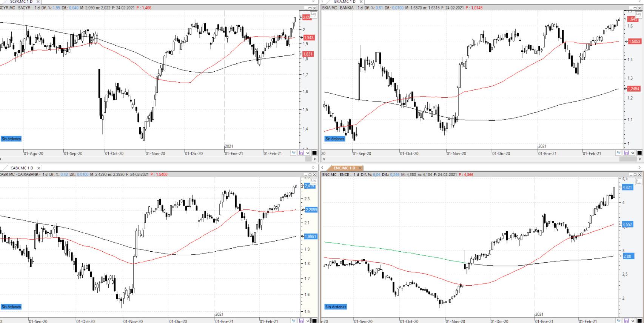
Task: Switch to the ENC.MC 1 D tab
Action: 344,168
